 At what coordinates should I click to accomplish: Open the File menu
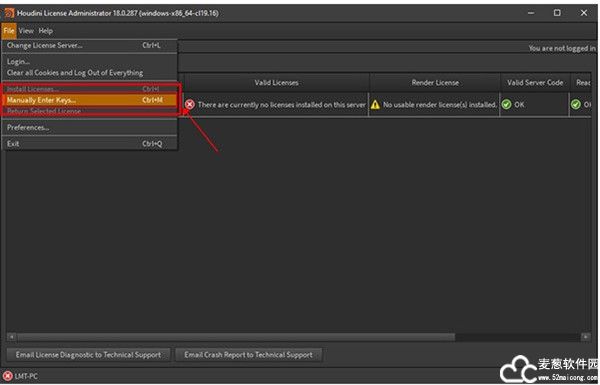point(9,31)
